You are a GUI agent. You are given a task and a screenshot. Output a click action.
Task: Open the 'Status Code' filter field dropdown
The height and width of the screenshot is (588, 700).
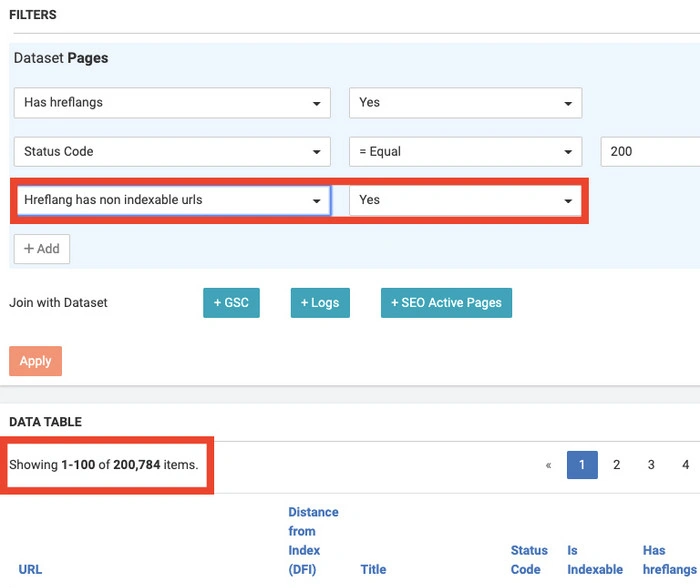[172, 152]
